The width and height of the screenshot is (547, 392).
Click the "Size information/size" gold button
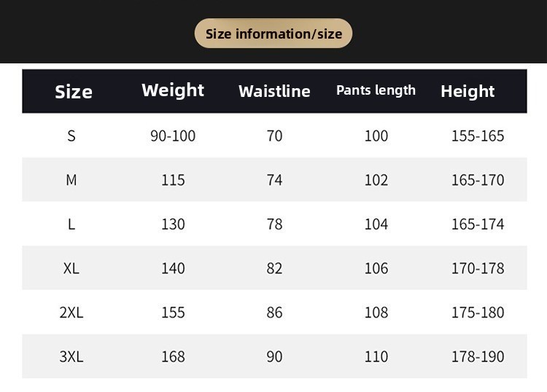point(273,34)
